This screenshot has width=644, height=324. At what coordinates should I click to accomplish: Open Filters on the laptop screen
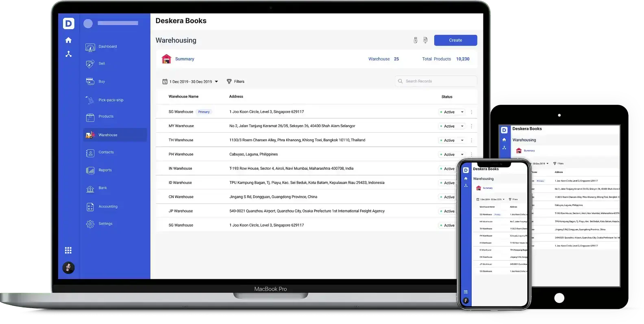click(235, 82)
